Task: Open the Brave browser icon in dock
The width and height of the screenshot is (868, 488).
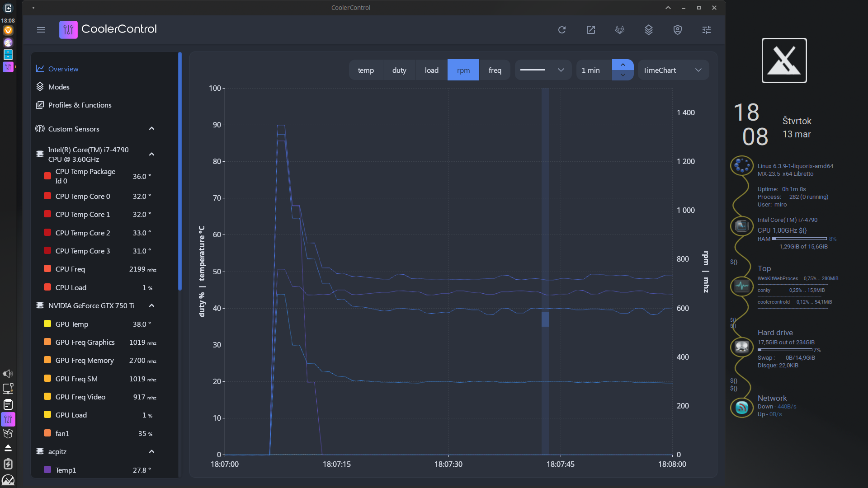Action: click(x=8, y=30)
